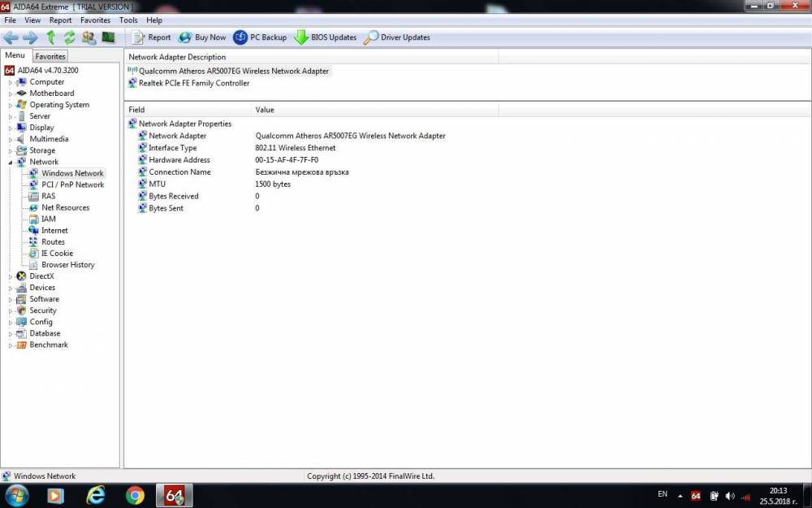Click the Report toolbar button
This screenshot has width=812, height=508.
(x=151, y=37)
